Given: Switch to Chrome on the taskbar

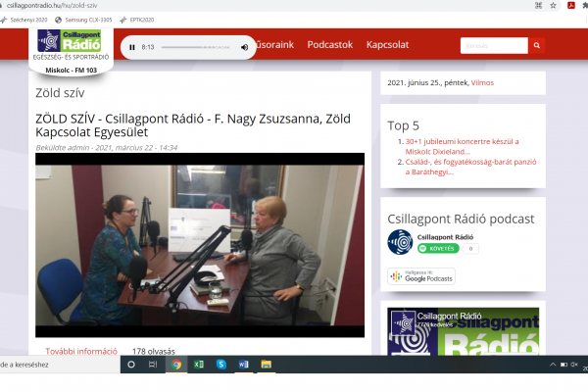Looking at the screenshot, I should point(176,365).
